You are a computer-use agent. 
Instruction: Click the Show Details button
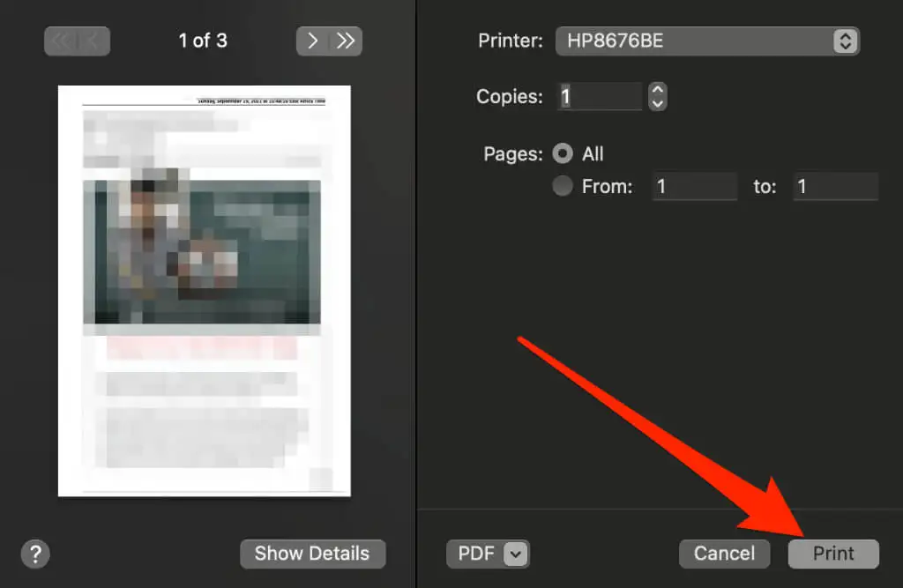(x=313, y=554)
